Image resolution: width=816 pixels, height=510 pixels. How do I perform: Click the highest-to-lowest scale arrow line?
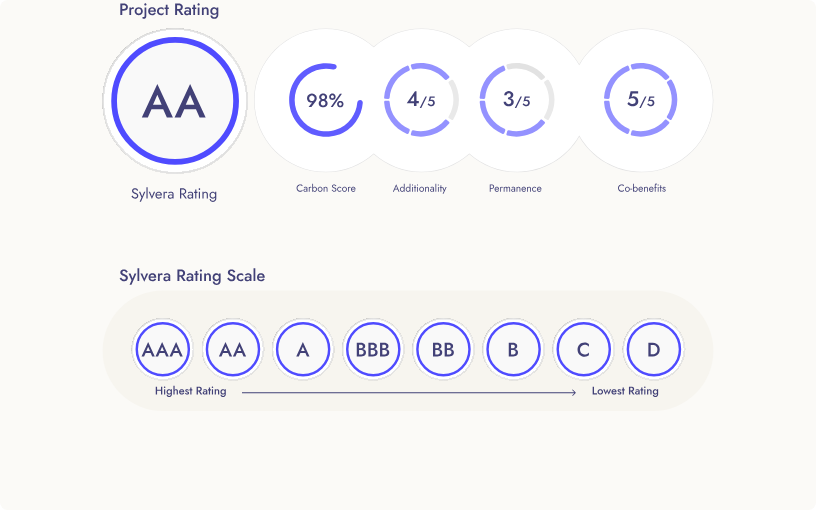pyautogui.click(x=408, y=393)
